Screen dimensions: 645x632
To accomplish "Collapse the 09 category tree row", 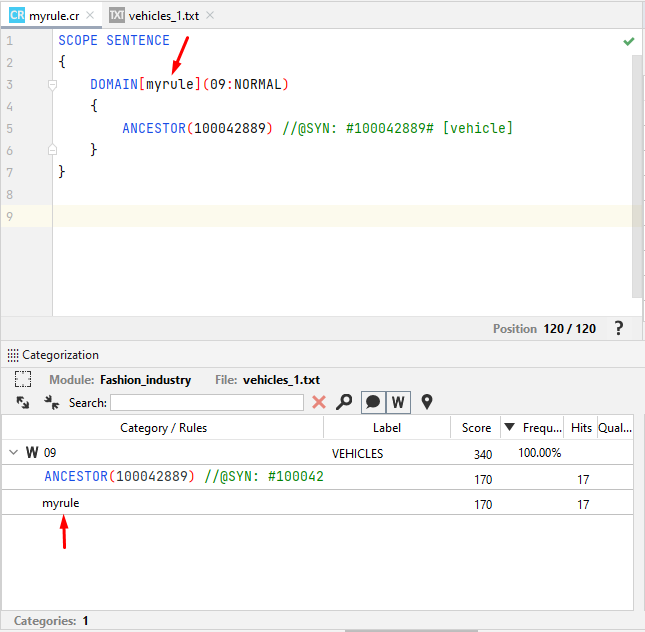I will pos(14,453).
